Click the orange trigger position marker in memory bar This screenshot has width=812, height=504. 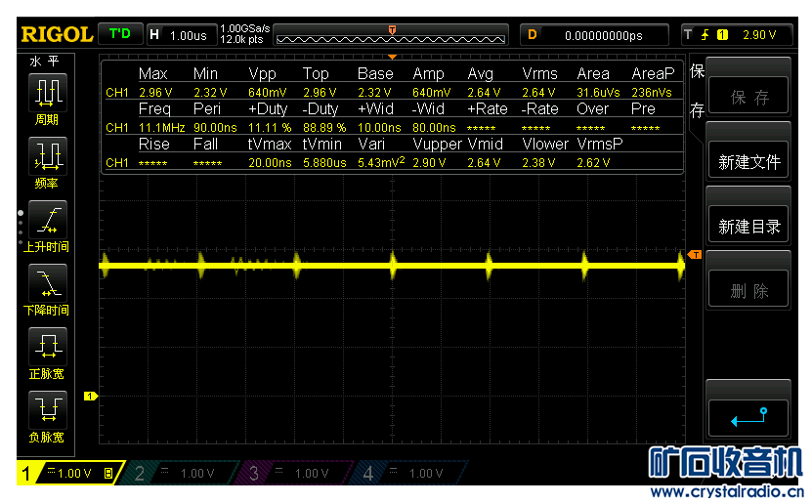[x=392, y=30]
